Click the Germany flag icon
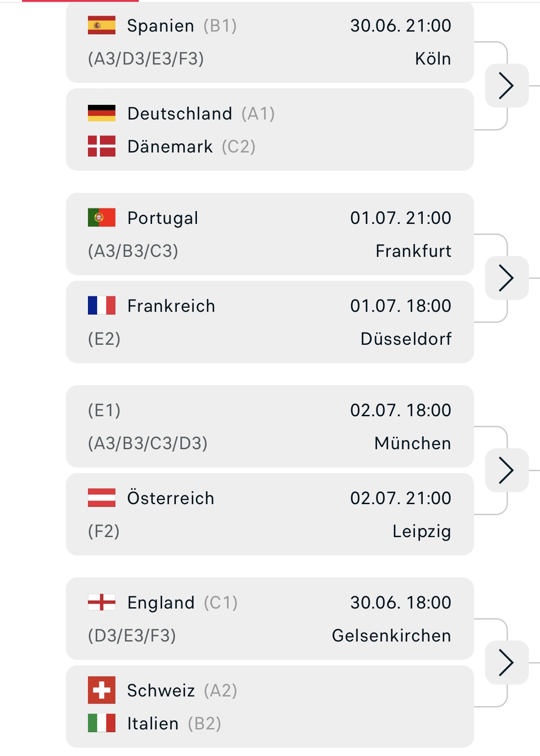 tap(101, 113)
